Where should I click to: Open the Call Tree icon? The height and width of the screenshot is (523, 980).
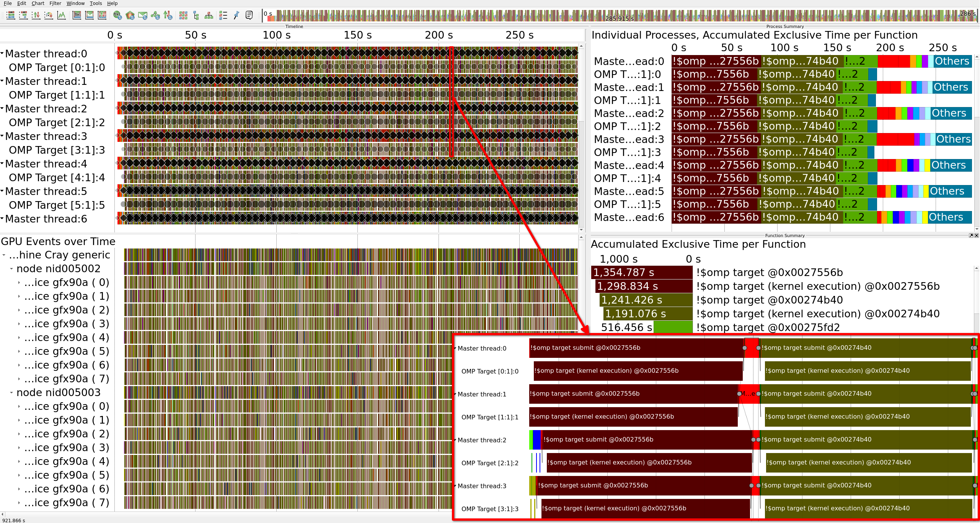pos(196,15)
